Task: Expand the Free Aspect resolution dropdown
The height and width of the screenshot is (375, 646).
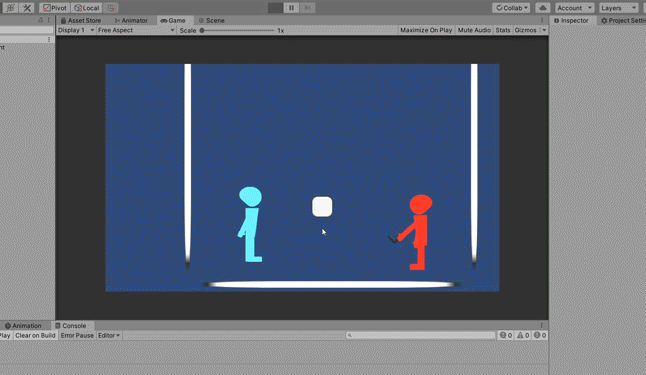Action: 136,30
